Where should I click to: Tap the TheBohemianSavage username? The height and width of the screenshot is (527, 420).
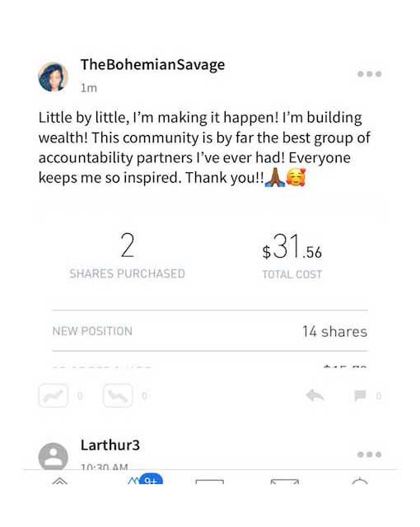click(152, 65)
